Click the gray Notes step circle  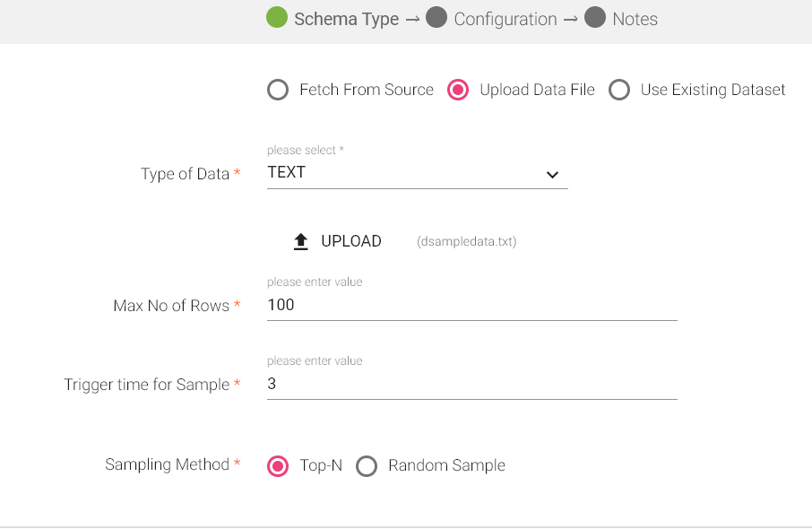click(595, 18)
